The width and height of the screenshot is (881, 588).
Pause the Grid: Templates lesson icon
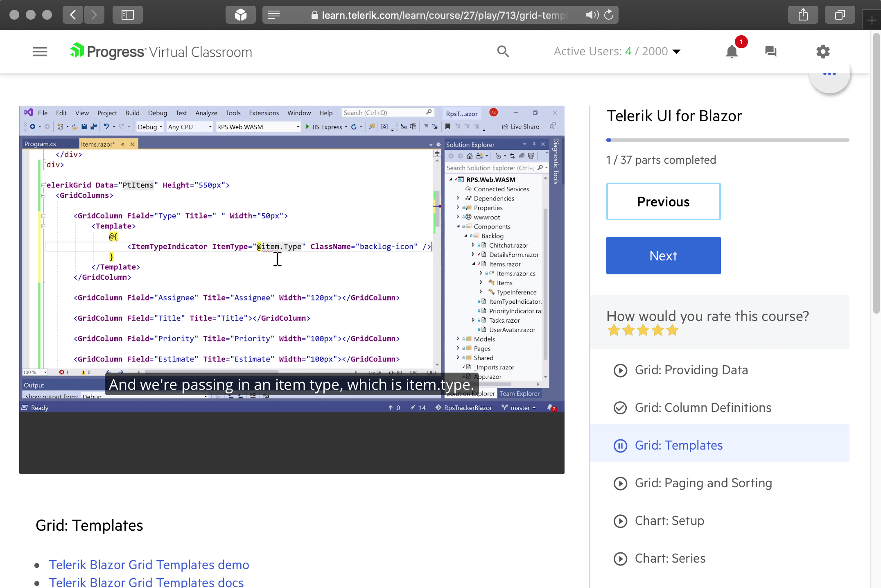[620, 446]
